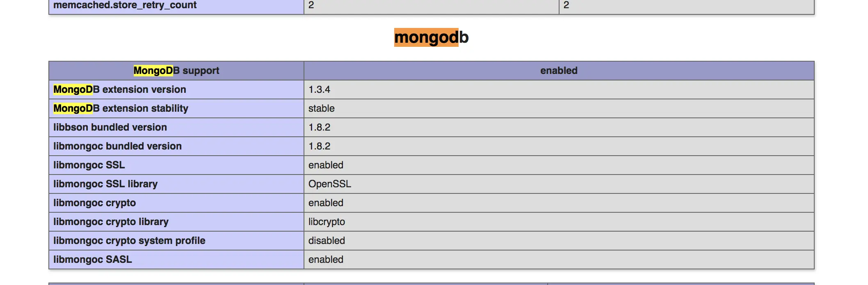This screenshot has width=868, height=285.
Task: Click the 1.3.4 version value
Action: (x=559, y=90)
